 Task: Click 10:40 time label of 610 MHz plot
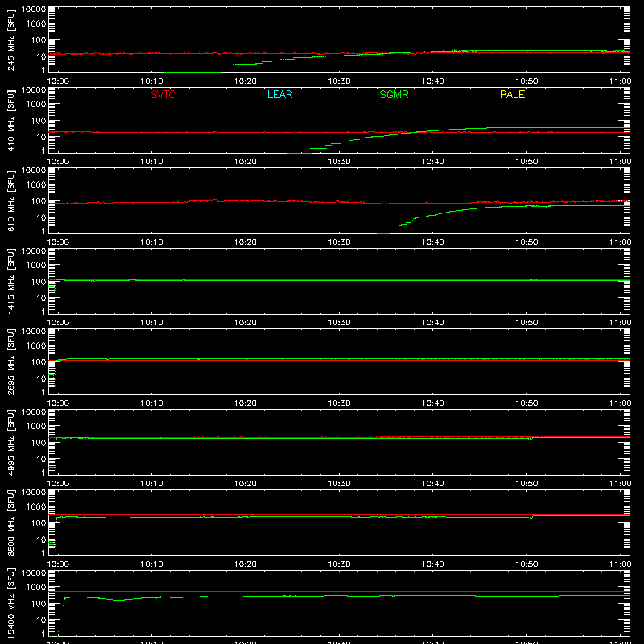pyautogui.click(x=433, y=242)
